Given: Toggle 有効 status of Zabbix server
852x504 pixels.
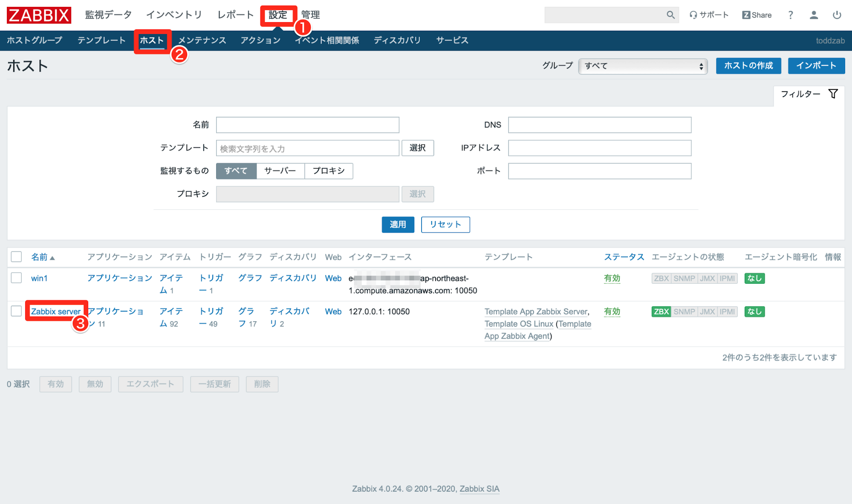Looking at the screenshot, I should click(x=612, y=311).
